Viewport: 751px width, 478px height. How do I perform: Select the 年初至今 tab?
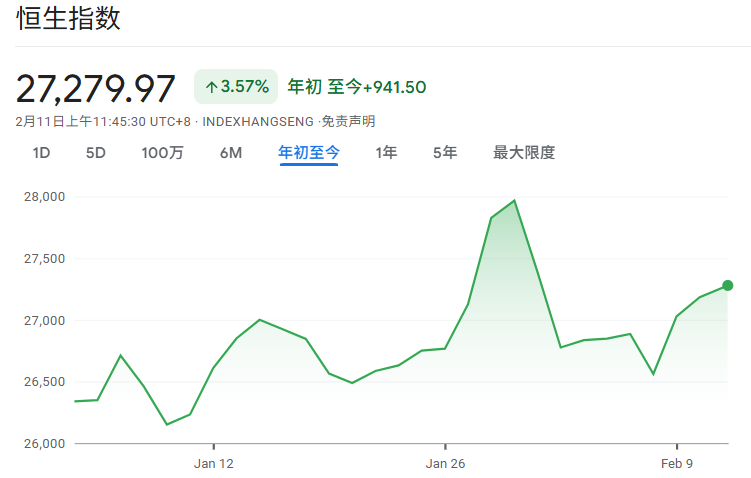pos(309,153)
